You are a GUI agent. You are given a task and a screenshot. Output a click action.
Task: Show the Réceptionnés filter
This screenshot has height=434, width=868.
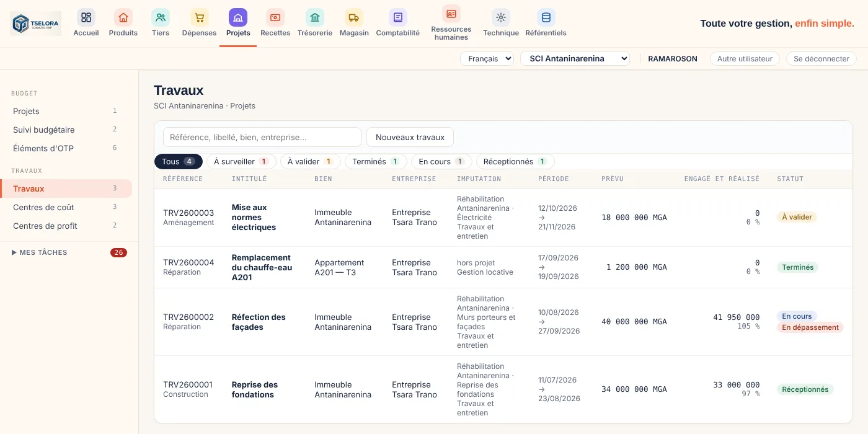point(515,161)
